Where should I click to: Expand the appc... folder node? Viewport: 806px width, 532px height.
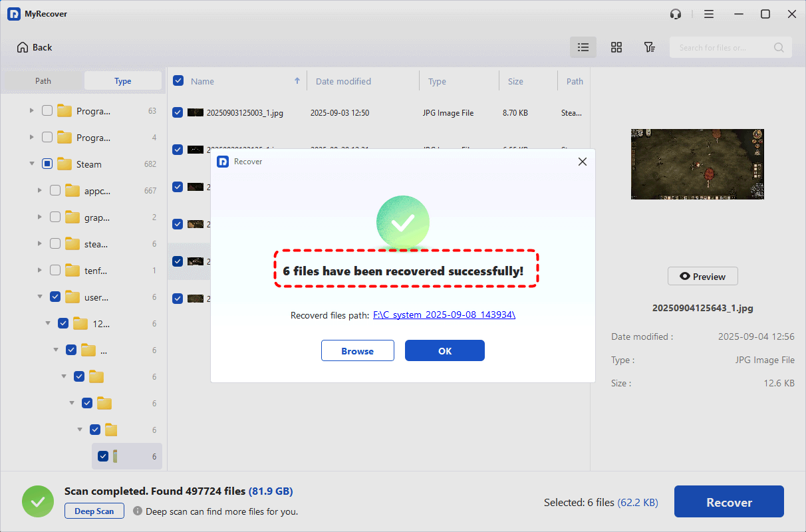[x=39, y=191]
